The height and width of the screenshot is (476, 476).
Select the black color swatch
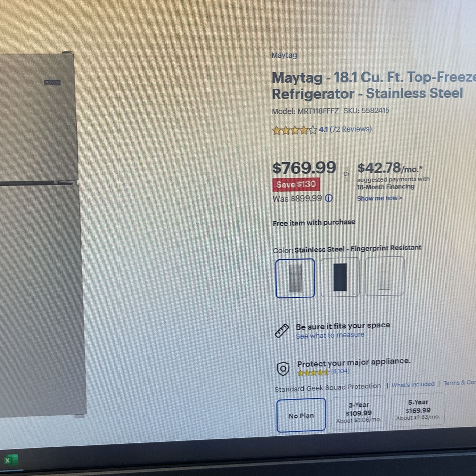340,277
